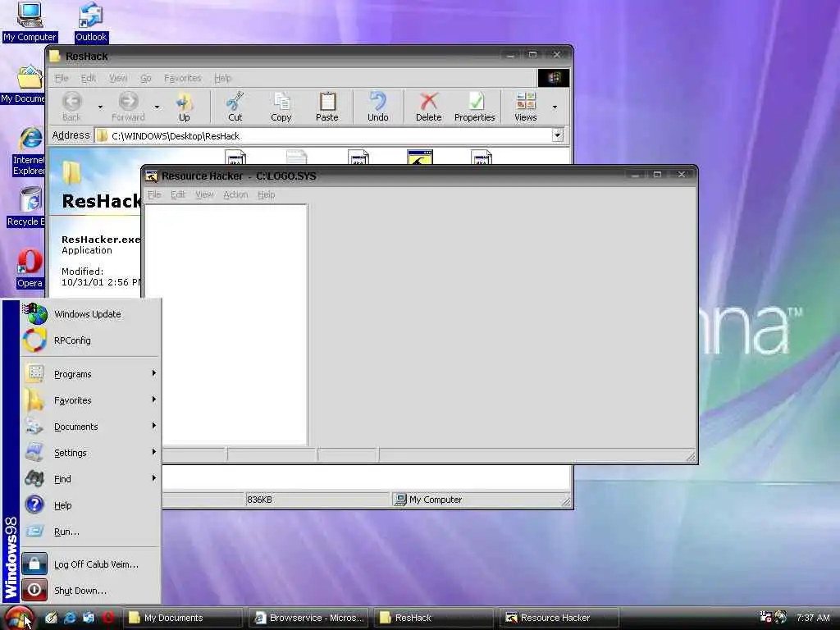The image size is (840, 630).
Task: Choose Run... from Start menu
Action: click(x=91, y=532)
